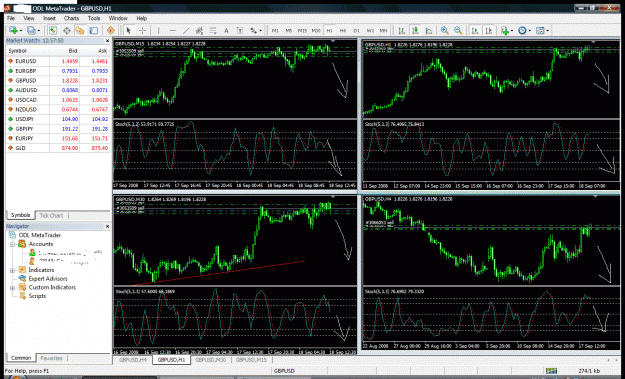Select Scripts in the Navigator tree

click(37, 296)
